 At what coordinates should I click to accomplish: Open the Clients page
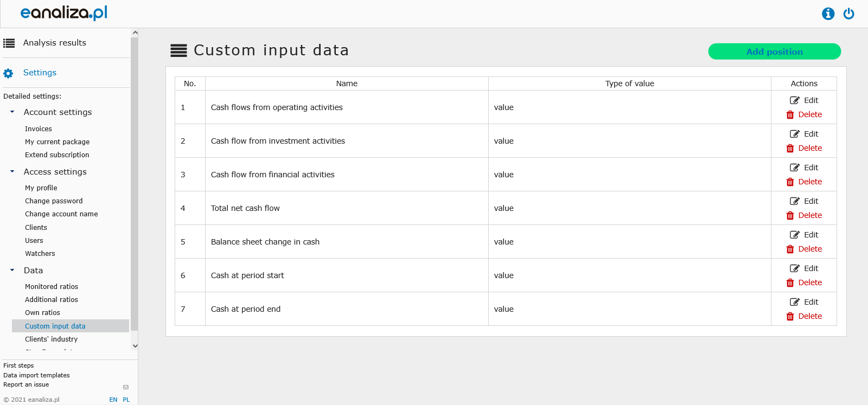coord(36,228)
